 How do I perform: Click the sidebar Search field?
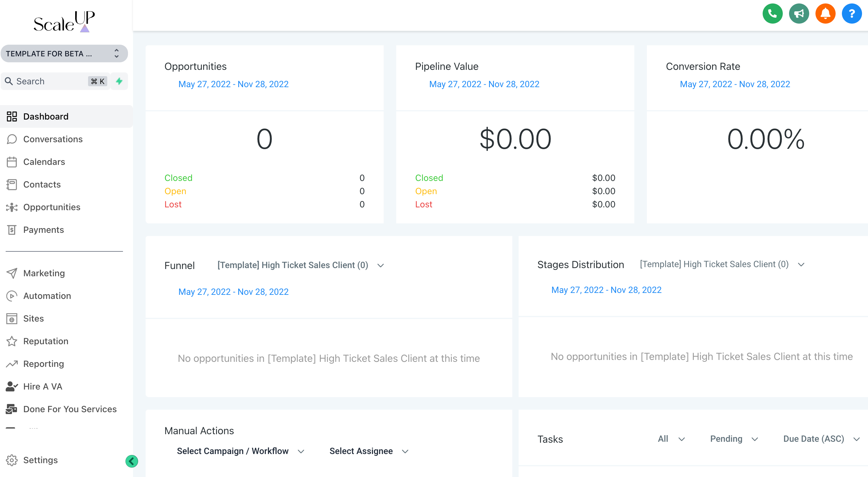coord(56,81)
